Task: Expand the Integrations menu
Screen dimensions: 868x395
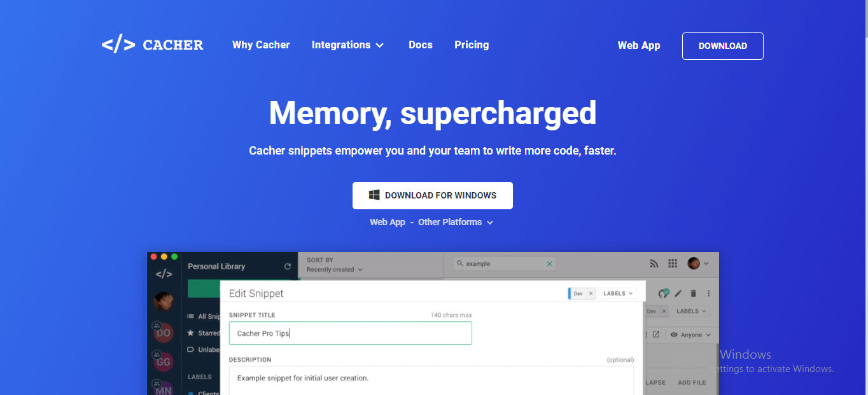Action: [x=347, y=45]
